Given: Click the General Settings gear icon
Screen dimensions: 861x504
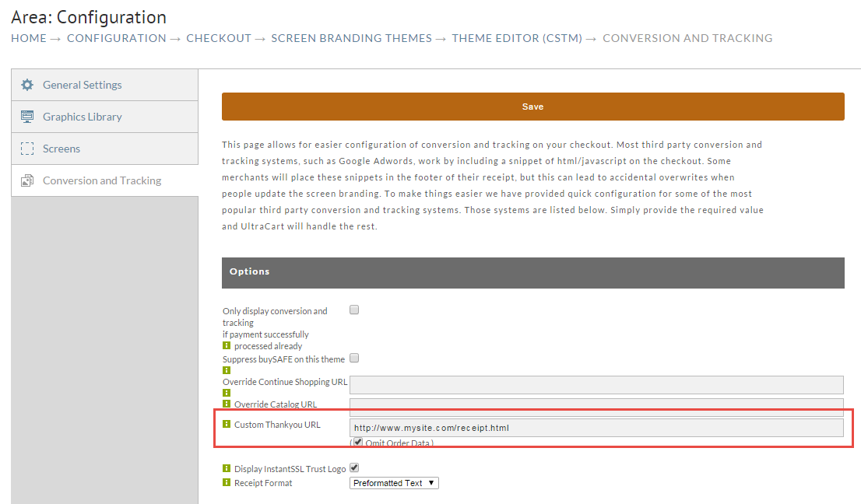Looking at the screenshot, I should tap(27, 85).
